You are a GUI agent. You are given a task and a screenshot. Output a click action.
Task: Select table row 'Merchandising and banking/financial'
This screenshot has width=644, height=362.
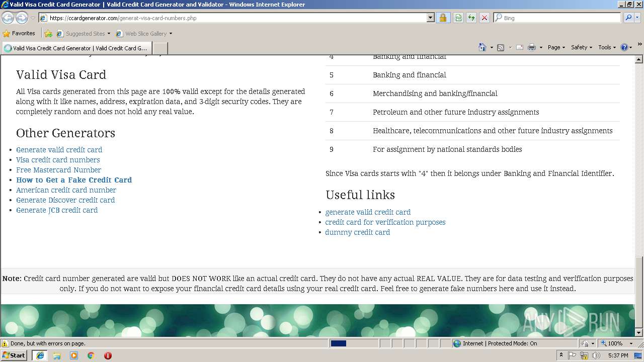click(472, 94)
